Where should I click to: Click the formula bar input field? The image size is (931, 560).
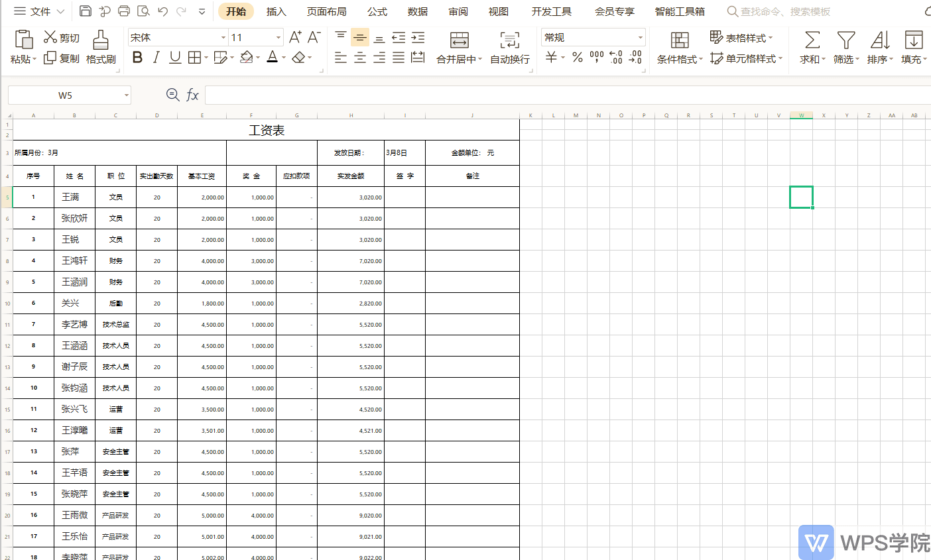[x=568, y=95]
